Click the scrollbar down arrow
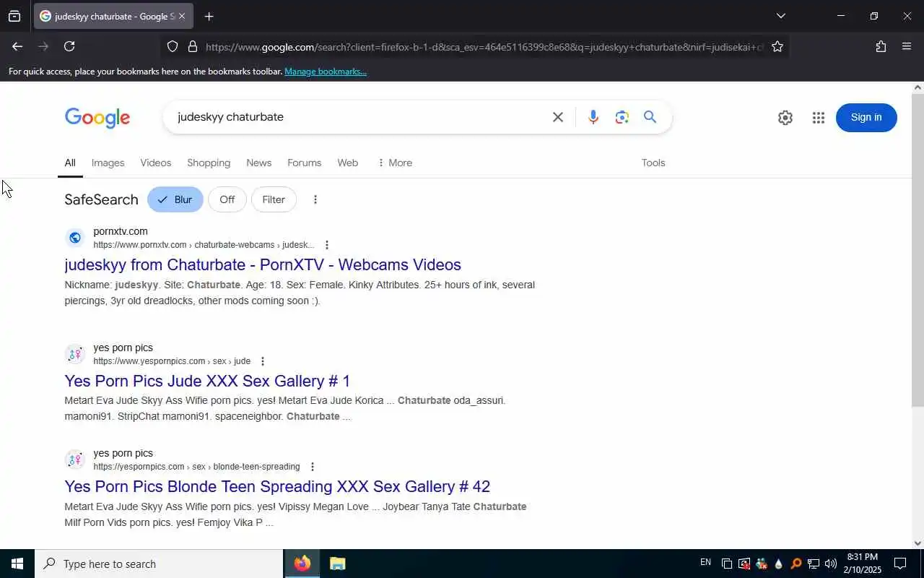924x578 pixels. click(918, 543)
